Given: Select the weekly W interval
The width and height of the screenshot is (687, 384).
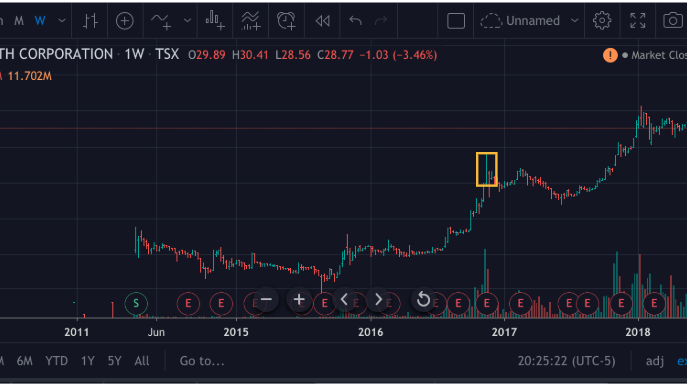Looking at the screenshot, I should [x=40, y=21].
